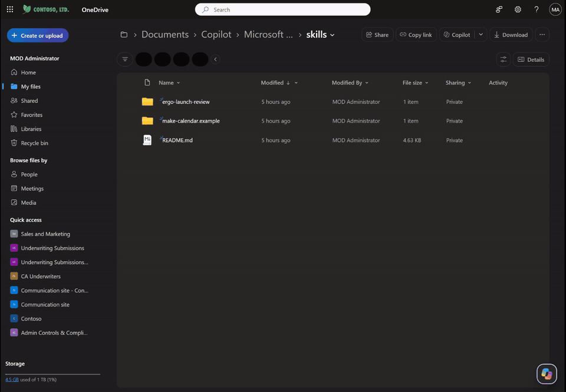The image size is (566, 392).
Task: Click the root folder icon in breadcrumb
Action: (x=124, y=35)
